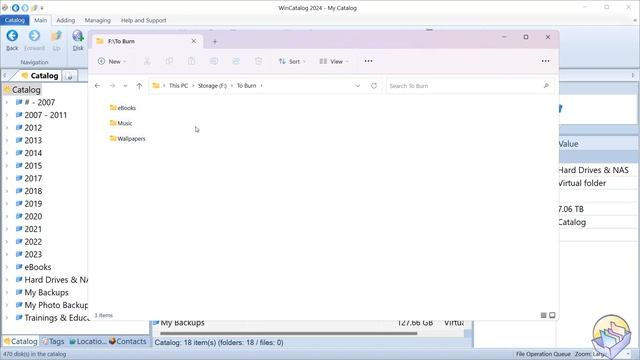Open recent locations dropdown arrow in Explorer

coord(125,86)
